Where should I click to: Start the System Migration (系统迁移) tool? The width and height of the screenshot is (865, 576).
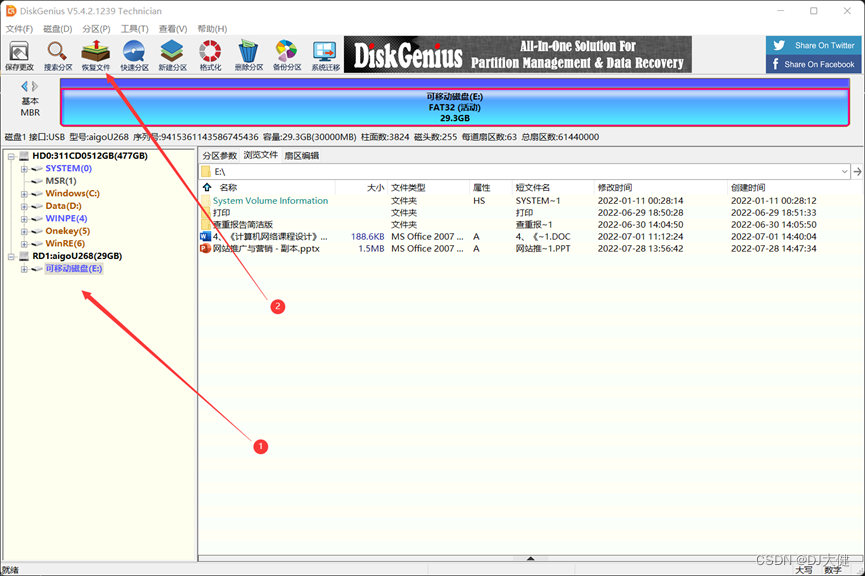click(x=325, y=55)
